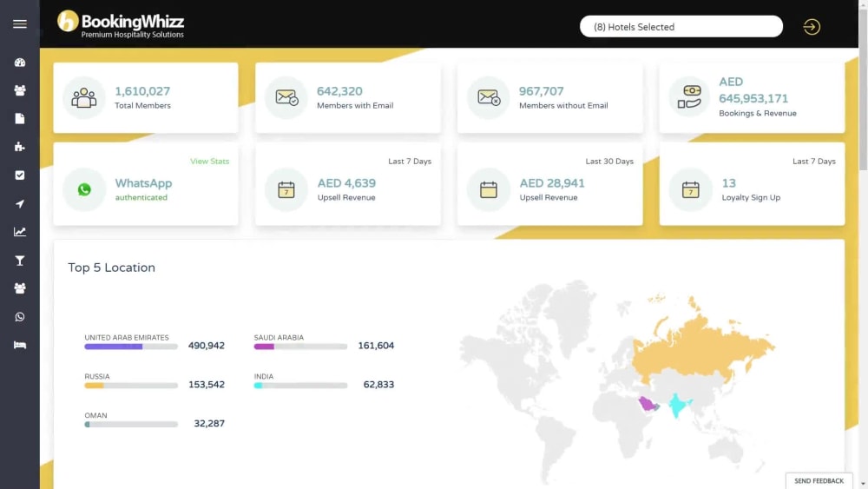This screenshot has width=868, height=489.
Task: Click the Members with Email envelope icon
Action: pyautogui.click(x=286, y=98)
